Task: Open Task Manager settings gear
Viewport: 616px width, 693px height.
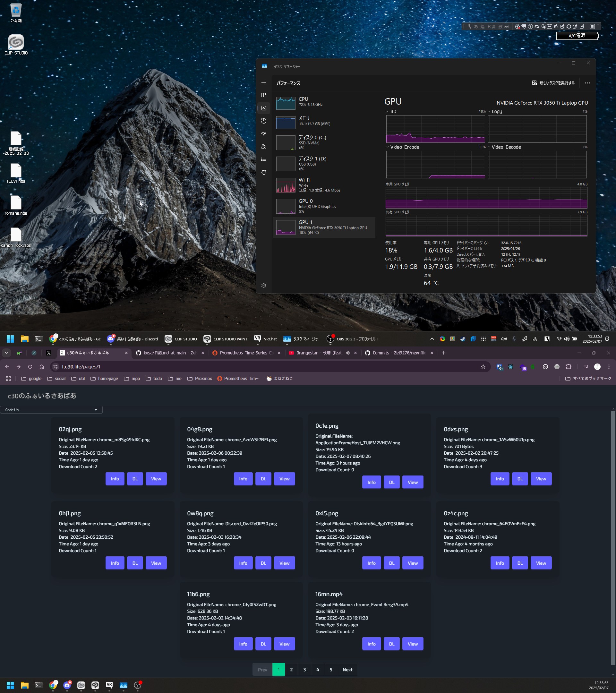Action: coord(264,286)
